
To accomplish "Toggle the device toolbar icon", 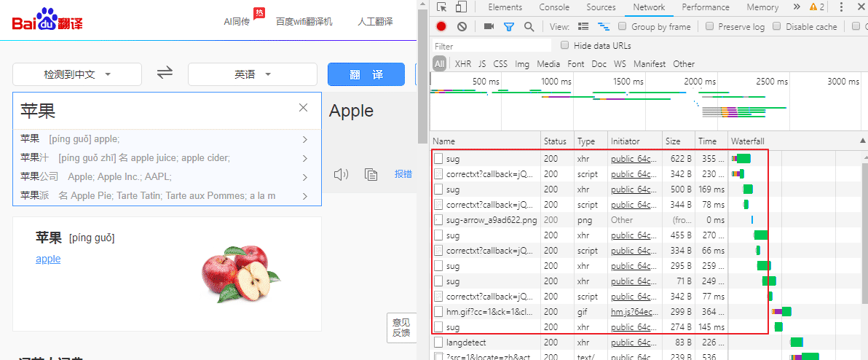I will coord(461,7).
